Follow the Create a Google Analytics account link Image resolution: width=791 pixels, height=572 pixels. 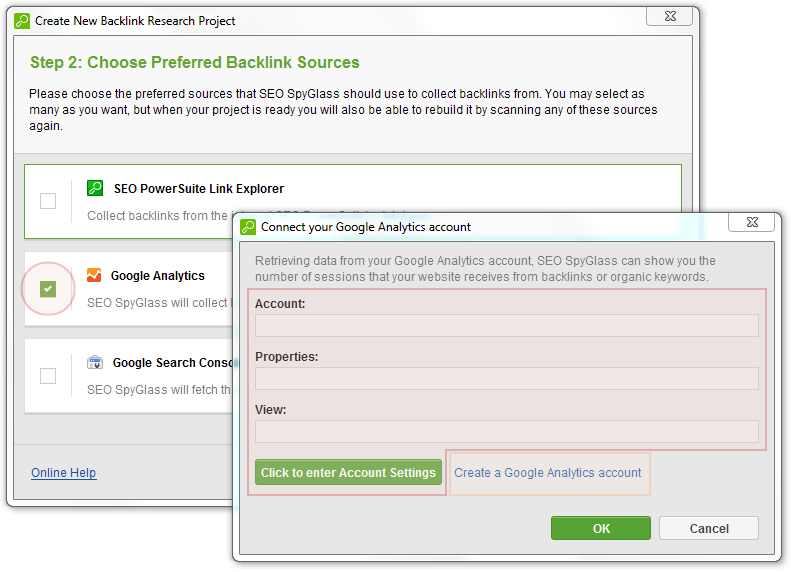click(x=548, y=473)
